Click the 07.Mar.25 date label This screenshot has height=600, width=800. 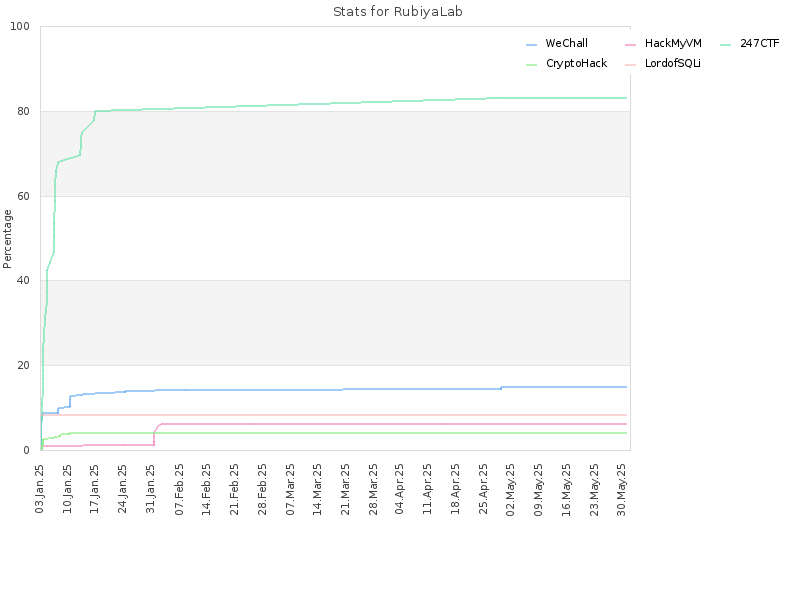tap(290, 489)
